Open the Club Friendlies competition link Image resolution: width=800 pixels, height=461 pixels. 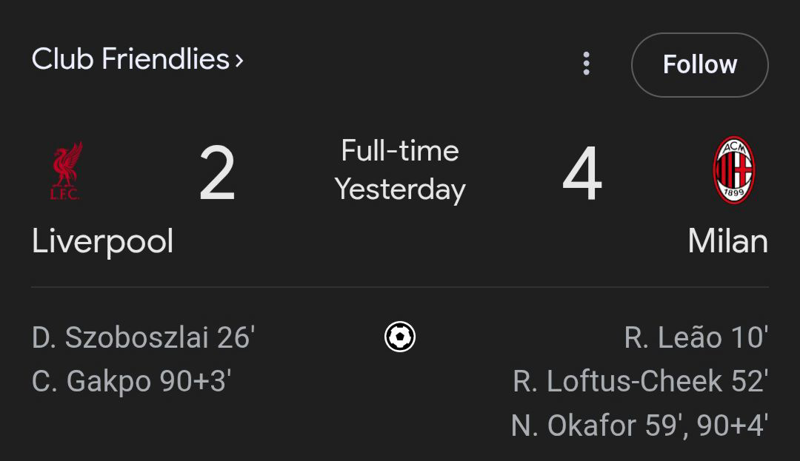(x=130, y=59)
